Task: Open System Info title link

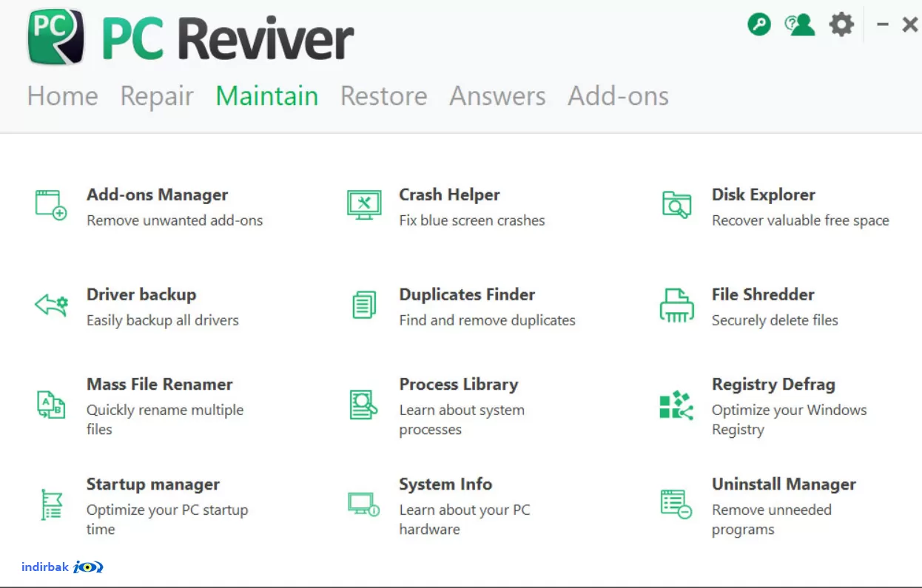Action: coord(445,484)
